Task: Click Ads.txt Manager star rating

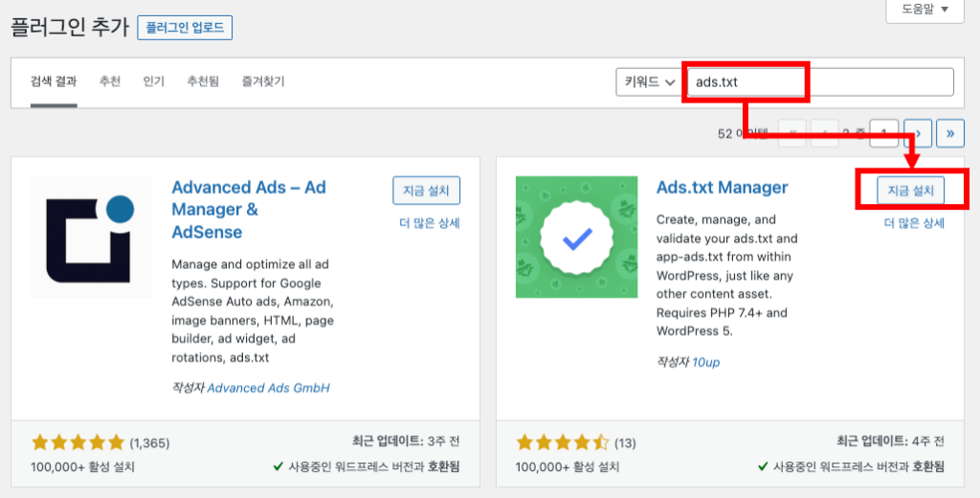Action: coord(563,443)
